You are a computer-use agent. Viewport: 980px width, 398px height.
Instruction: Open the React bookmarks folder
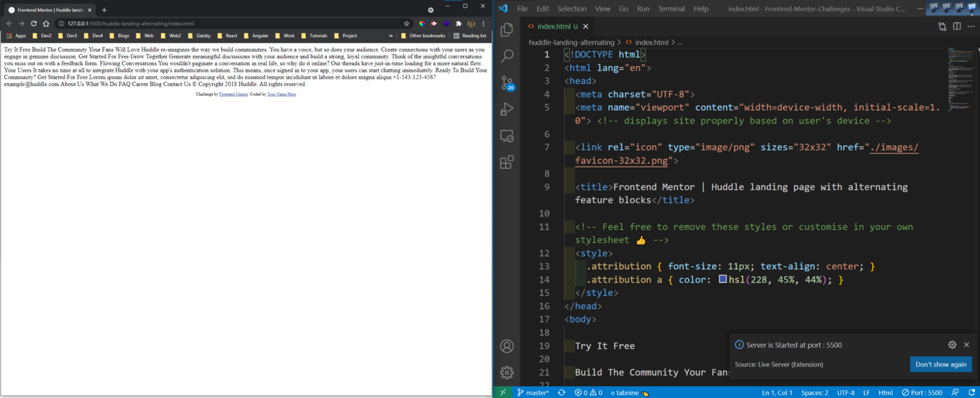click(x=227, y=35)
